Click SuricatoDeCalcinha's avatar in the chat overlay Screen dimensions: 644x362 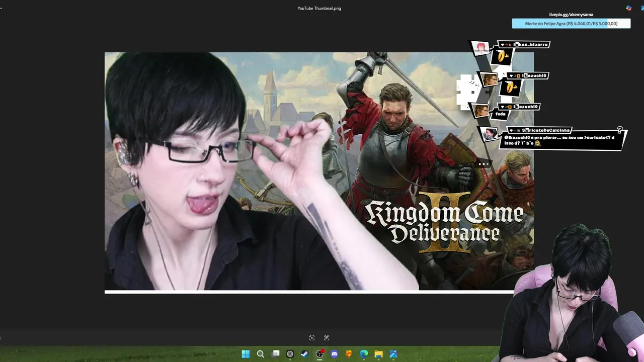point(489,134)
